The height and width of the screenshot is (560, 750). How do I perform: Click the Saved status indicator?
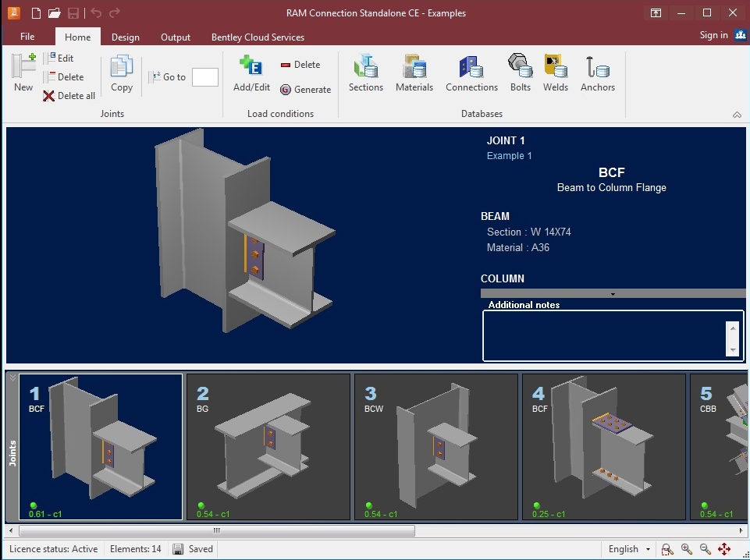tap(193, 549)
